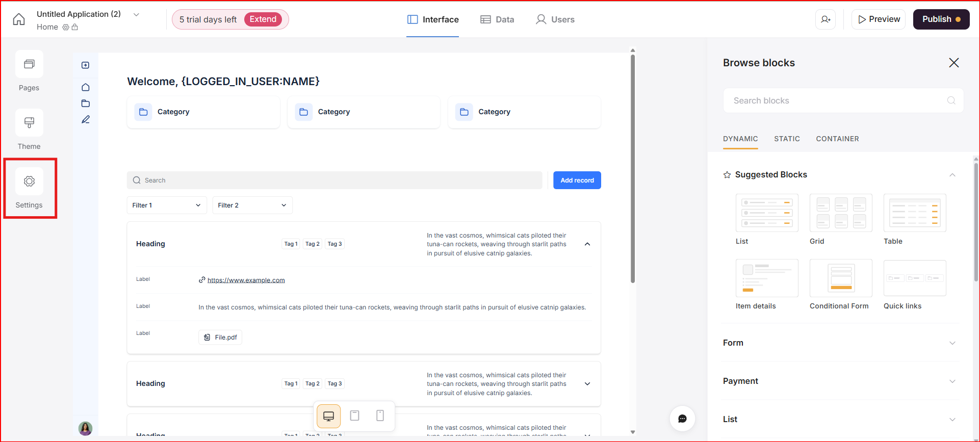Click the Publish button
This screenshot has height=442, width=980.
pyautogui.click(x=941, y=19)
